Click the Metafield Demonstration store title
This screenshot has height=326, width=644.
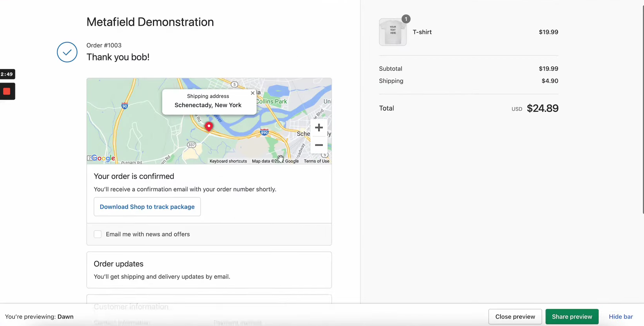150,22
